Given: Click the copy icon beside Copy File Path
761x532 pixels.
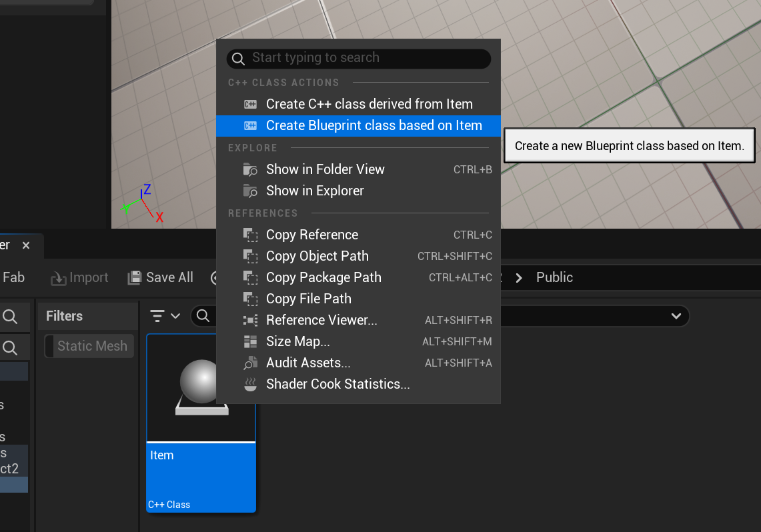Looking at the screenshot, I should (250, 299).
